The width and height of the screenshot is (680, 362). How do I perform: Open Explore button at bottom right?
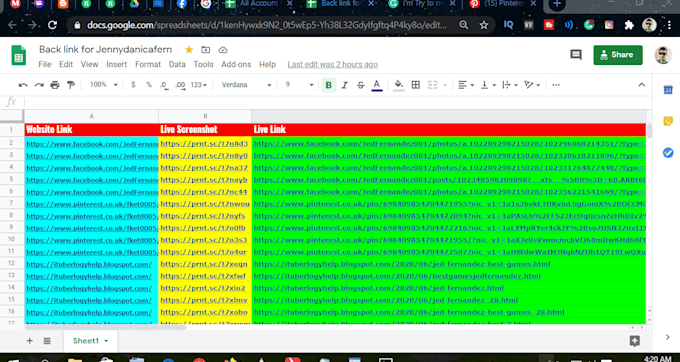click(x=634, y=341)
